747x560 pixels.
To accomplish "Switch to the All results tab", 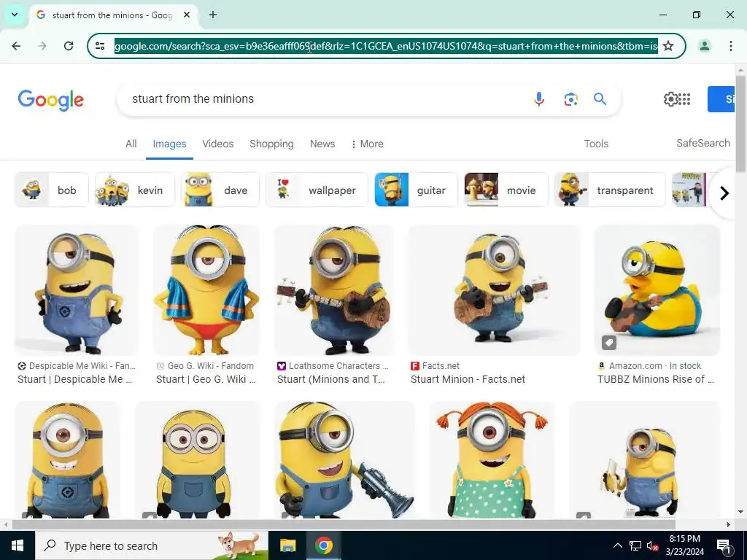I will [131, 144].
